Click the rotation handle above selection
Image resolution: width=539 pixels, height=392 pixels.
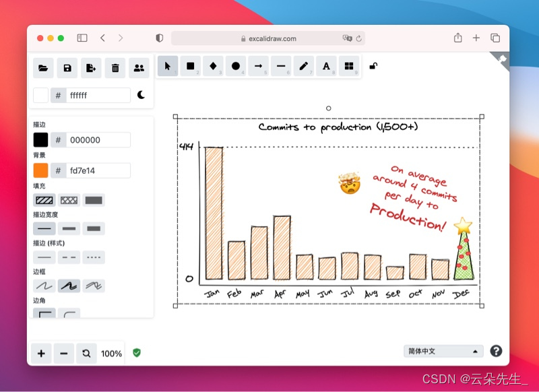[328, 108]
